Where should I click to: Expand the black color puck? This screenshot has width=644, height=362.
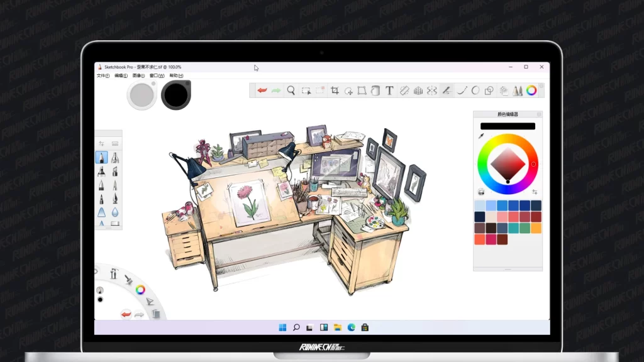pyautogui.click(x=175, y=96)
